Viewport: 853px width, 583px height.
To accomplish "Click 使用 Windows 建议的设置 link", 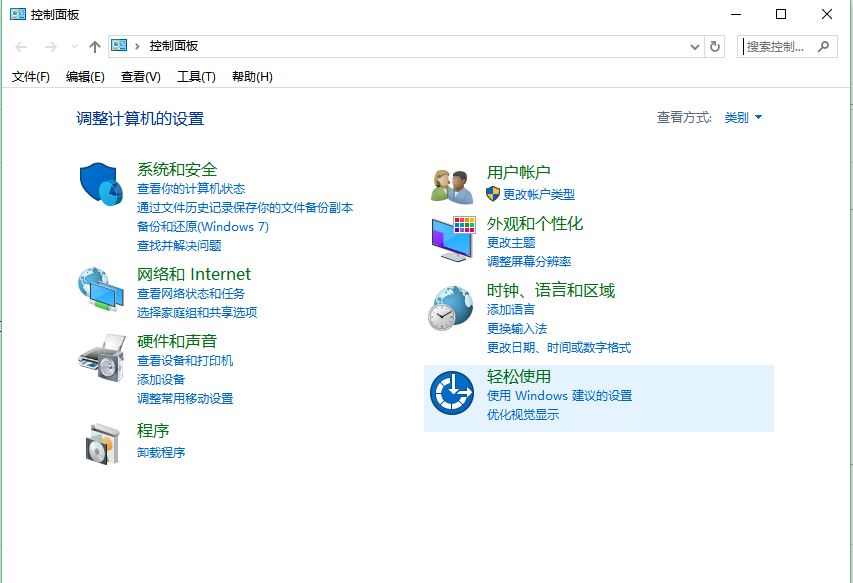I will (559, 395).
